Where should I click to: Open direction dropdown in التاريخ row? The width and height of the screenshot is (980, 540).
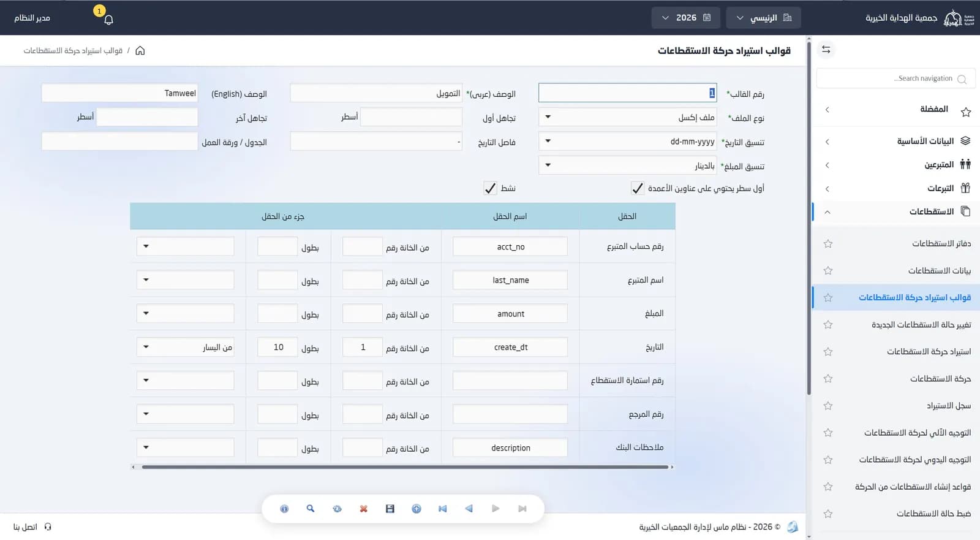point(186,347)
